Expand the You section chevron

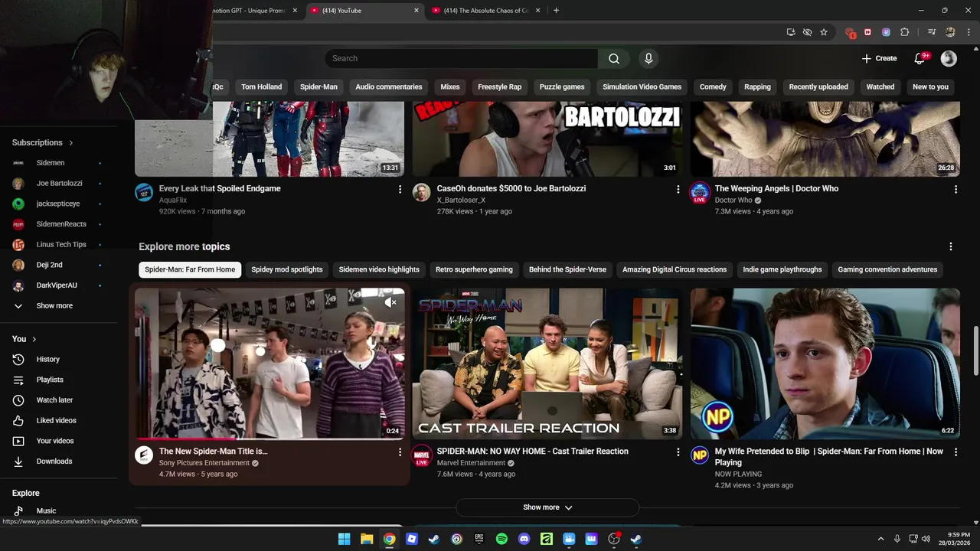pyautogui.click(x=34, y=339)
